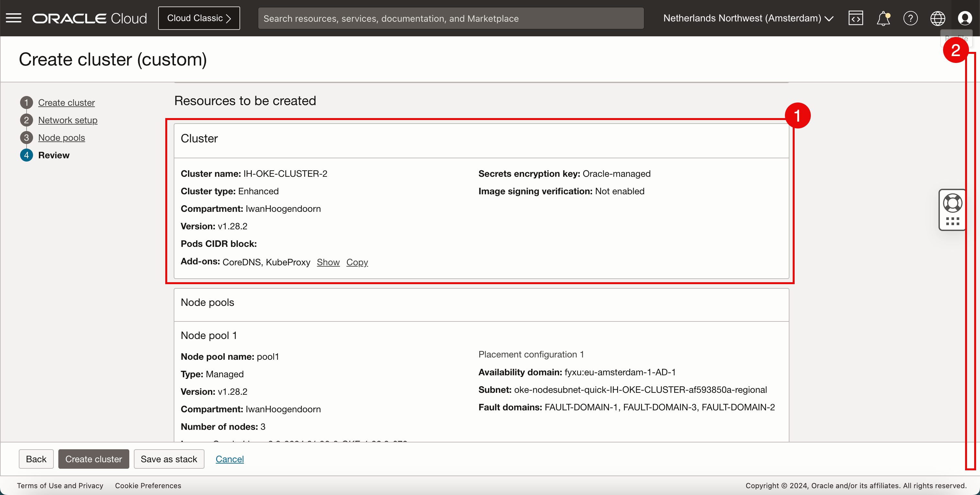Open the help question mark menu
This screenshot has height=495, width=980.
[x=910, y=18]
